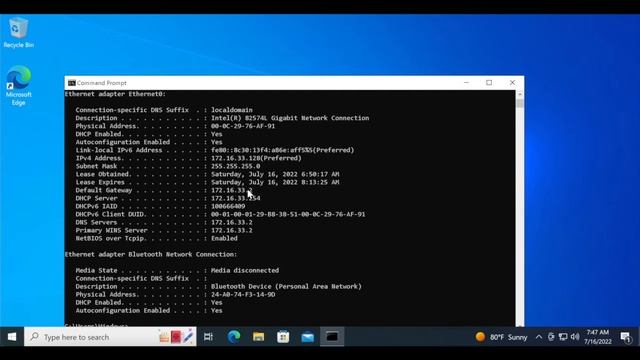Viewport: 640px width, 360px height.
Task: Click the Physical Address 00-0C-29-76-AF-91
Action: 243,126
